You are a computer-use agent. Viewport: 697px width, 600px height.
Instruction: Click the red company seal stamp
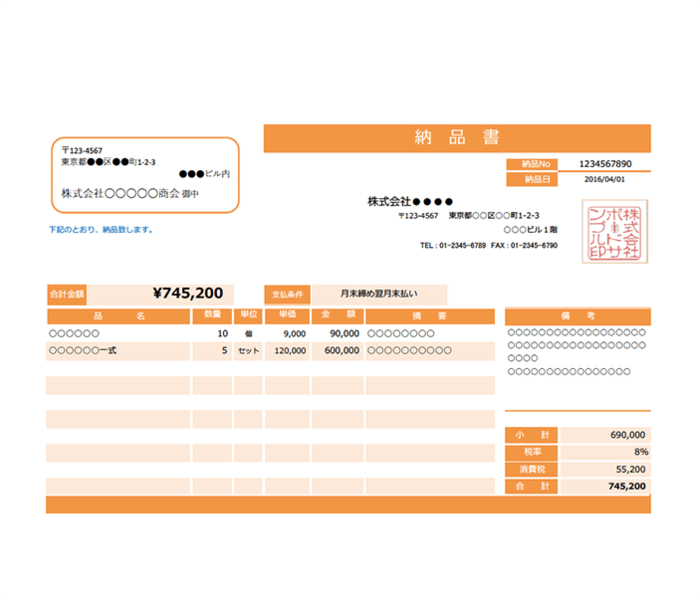point(615,232)
